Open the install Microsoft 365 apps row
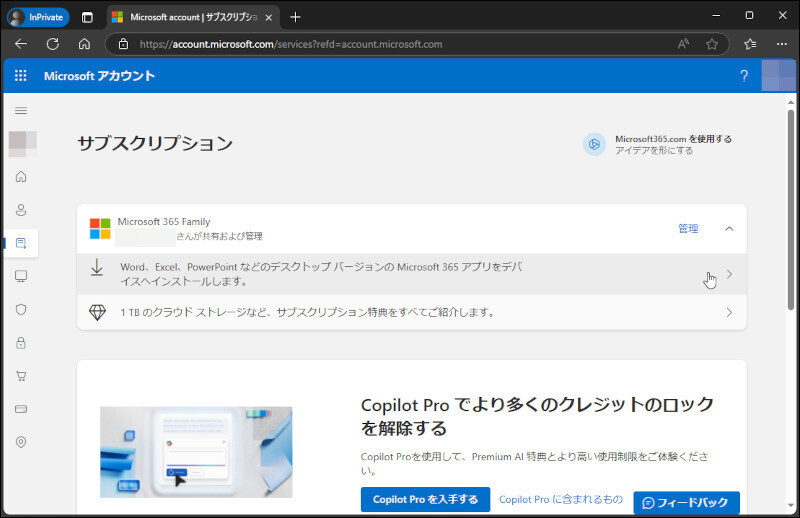The height and width of the screenshot is (518, 800). 412,274
